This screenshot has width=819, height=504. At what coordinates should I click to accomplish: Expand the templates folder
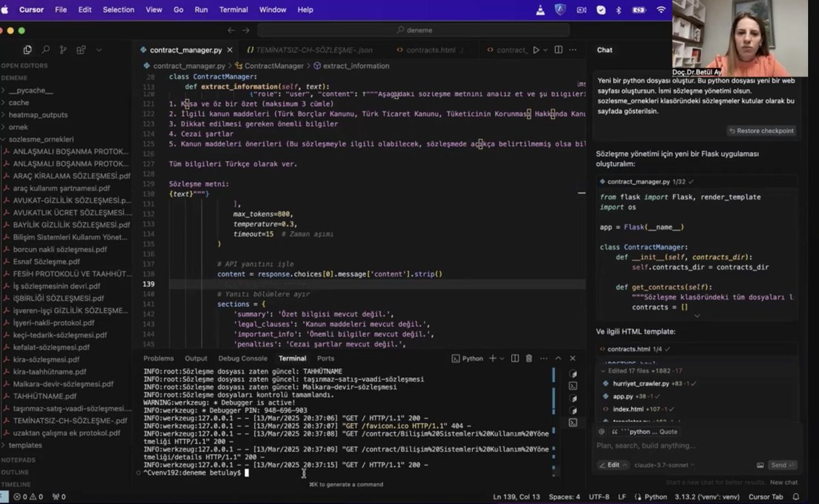(x=25, y=445)
